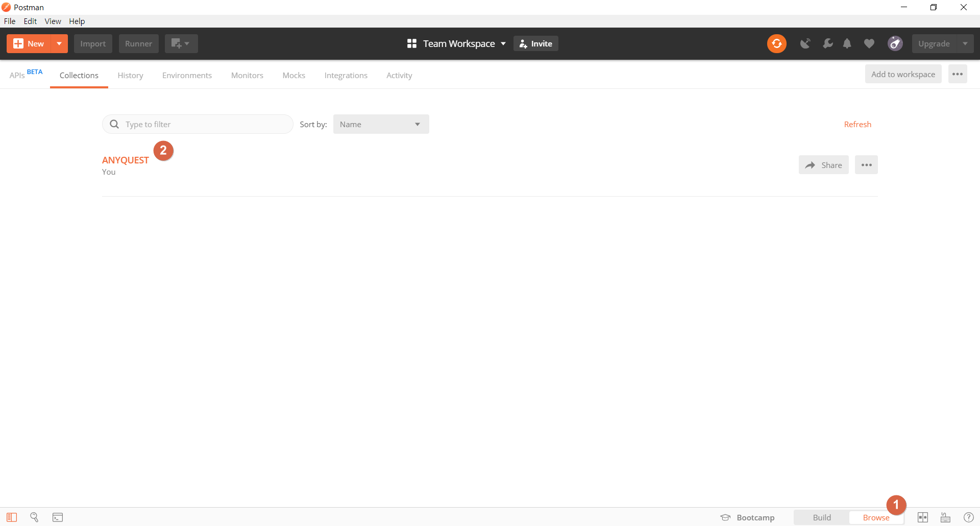Open the help question mark icon

(968, 517)
